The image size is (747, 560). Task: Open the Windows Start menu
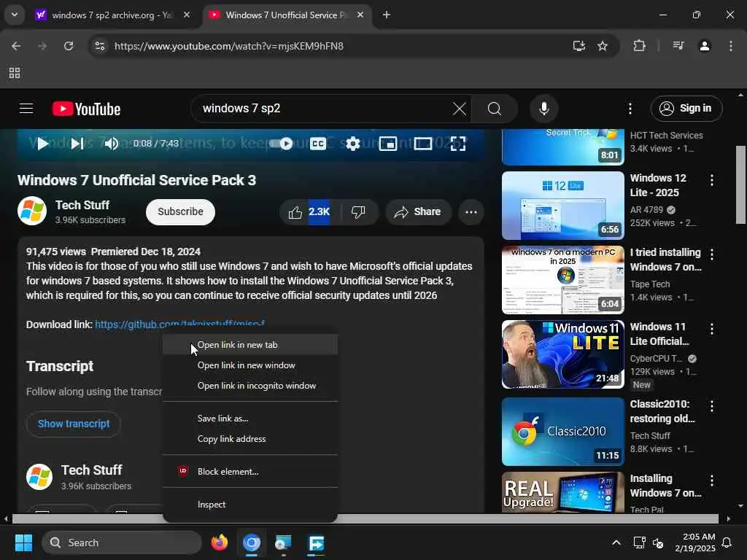(x=23, y=542)
